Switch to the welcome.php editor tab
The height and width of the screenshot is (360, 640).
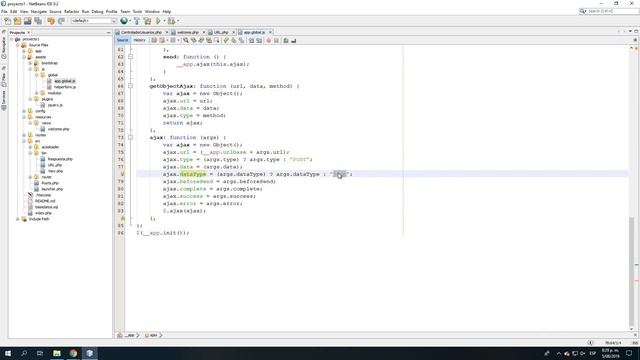pos(188,32)
